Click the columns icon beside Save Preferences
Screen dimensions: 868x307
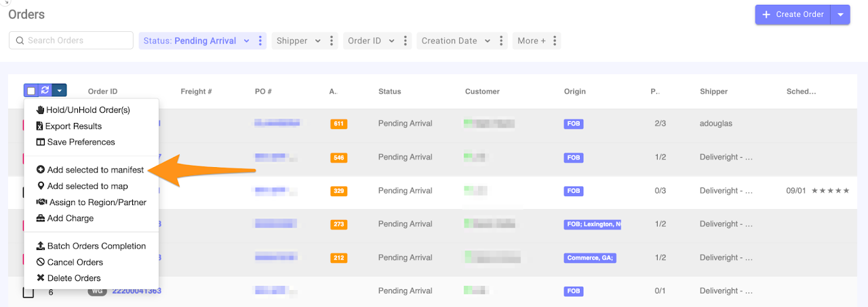point(41,142)
